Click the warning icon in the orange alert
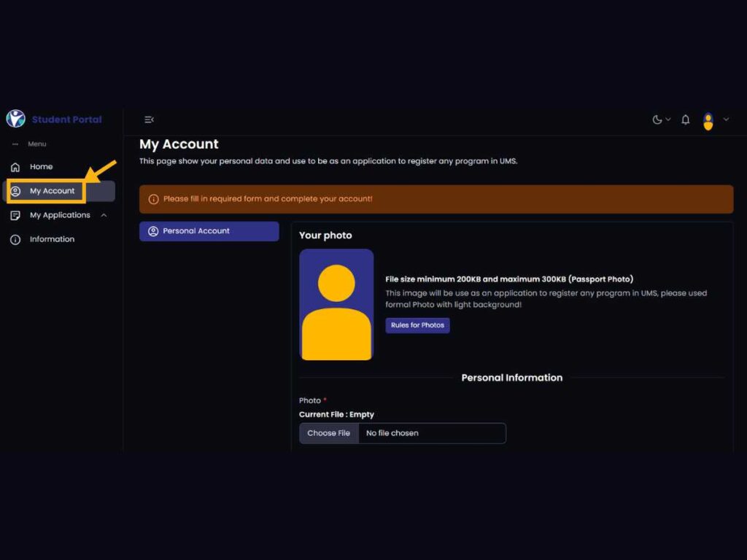747x560 pixels. click(153, 199)
